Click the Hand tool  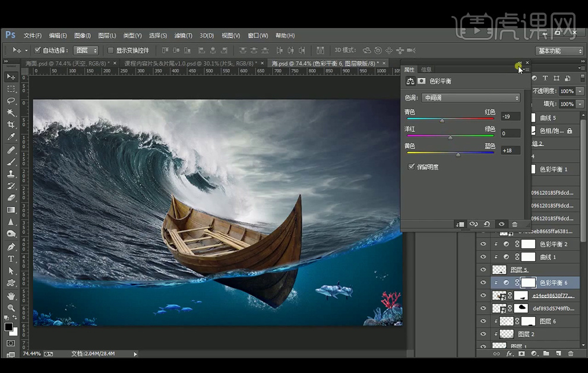coord(11,295)
